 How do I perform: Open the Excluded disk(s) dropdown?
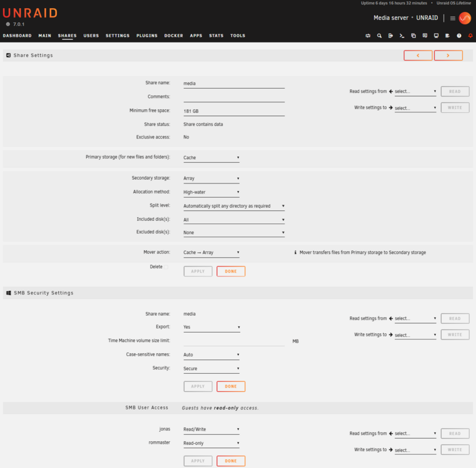[x=234, y=233]
